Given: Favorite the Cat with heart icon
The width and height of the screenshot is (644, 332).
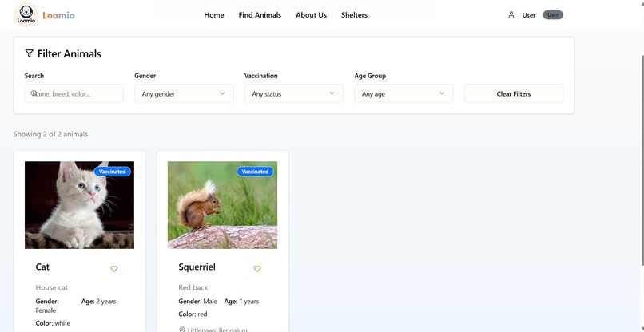Looking at the screenshot, I should tap(113, 269).
